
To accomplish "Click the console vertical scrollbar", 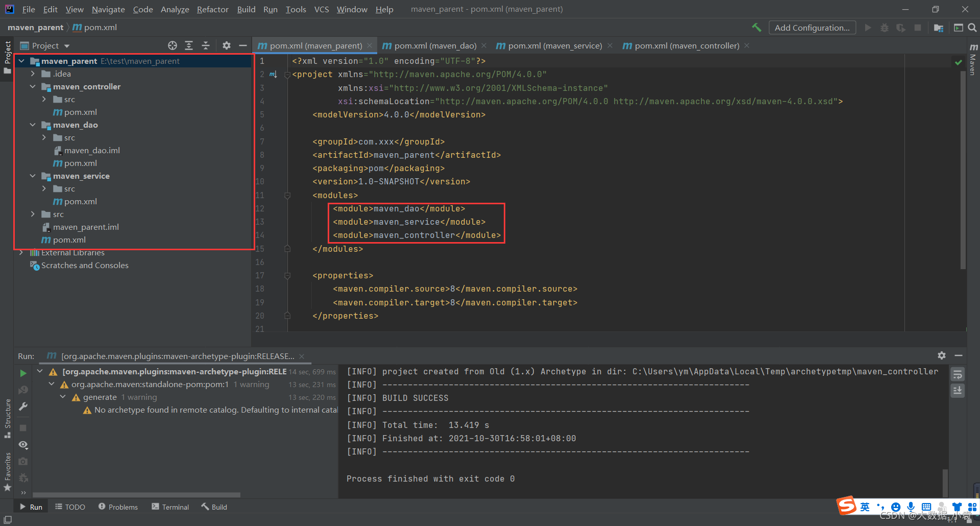I will point(945,483).
